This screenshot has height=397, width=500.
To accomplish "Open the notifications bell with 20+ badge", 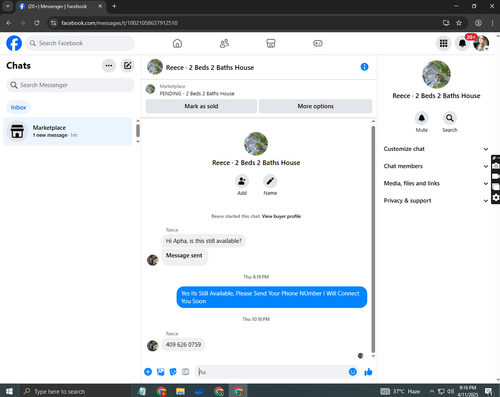I will coord(462,43).
